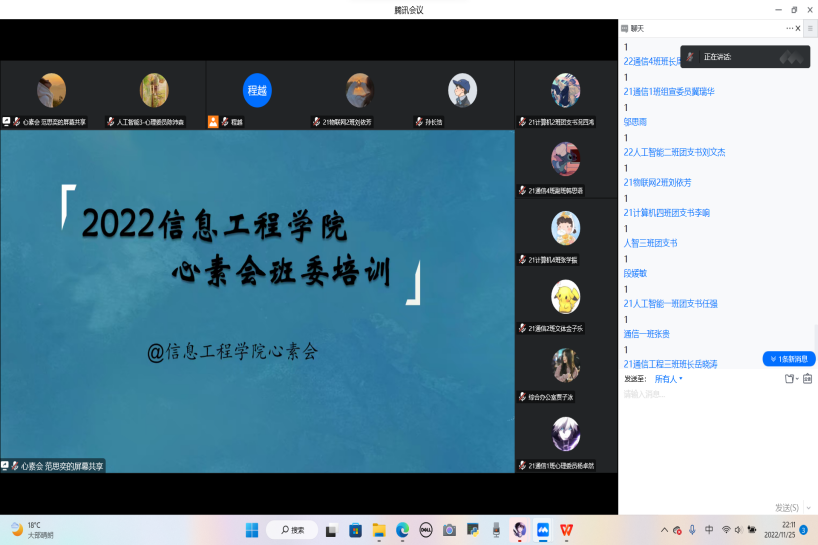Image resolution: width=818 pixels, height=545 pixels.
Task: Open the WPS Office taskbar icon
Action: 566,530
